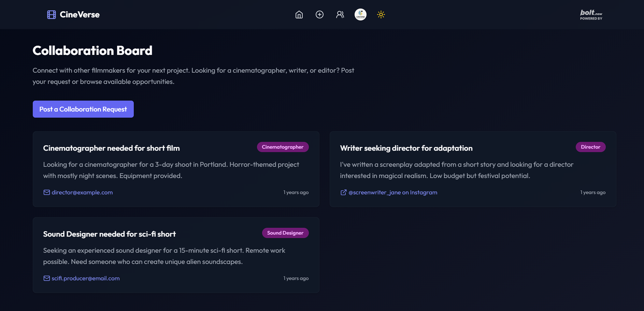
Task: Open Cinematographer needed for short film title
Action: [111, 148]
